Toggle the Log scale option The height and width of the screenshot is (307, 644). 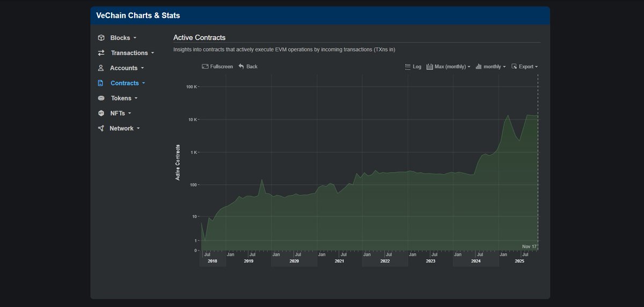click(413, 67)
